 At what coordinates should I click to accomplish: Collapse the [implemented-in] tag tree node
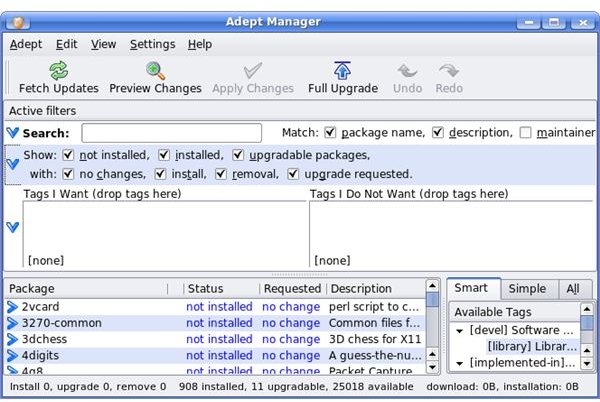(x=460, y=363)
